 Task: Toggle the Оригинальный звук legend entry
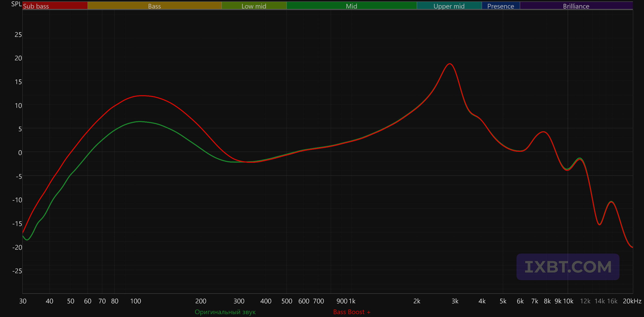[225, 312]
